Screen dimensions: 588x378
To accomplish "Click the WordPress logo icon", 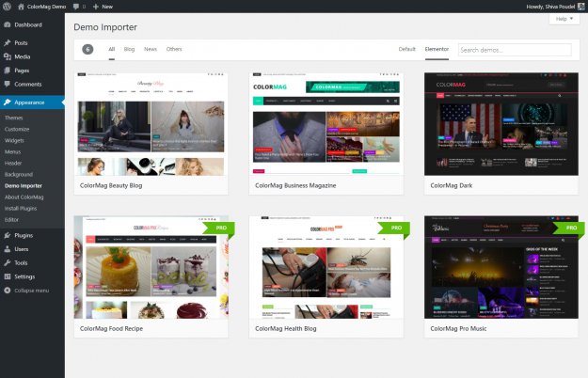I will (x=7, y=6).
